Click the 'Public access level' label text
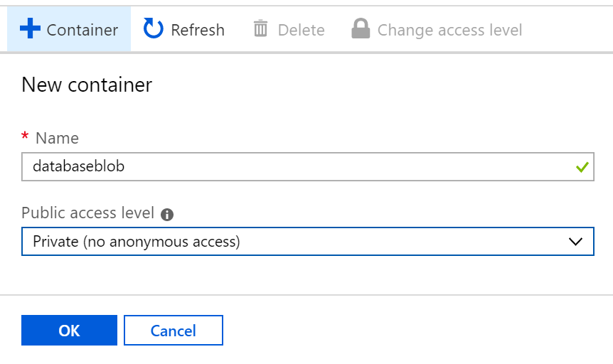This screenshot has width=613, height=364. pos(87,213)
